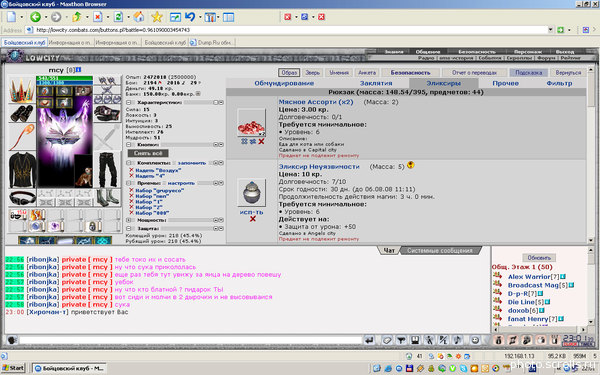Open the Home page house icon

(139, 17)
